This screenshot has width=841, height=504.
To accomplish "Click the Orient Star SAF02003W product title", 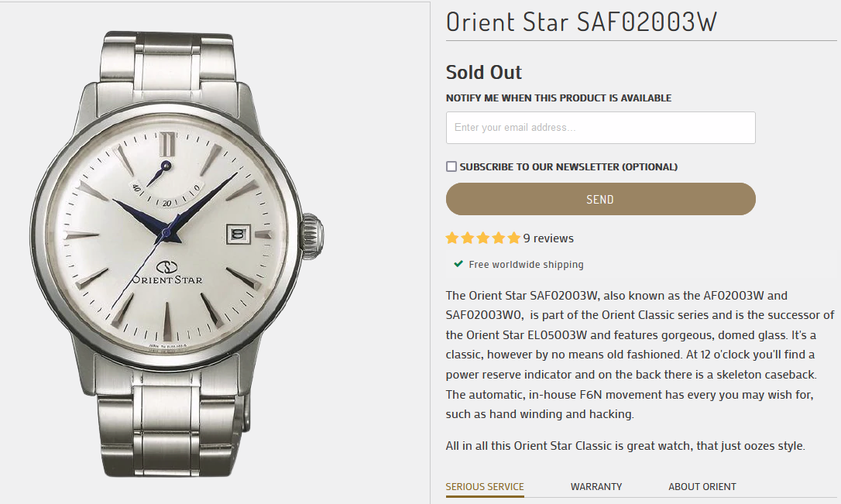I will coord(582,22).
